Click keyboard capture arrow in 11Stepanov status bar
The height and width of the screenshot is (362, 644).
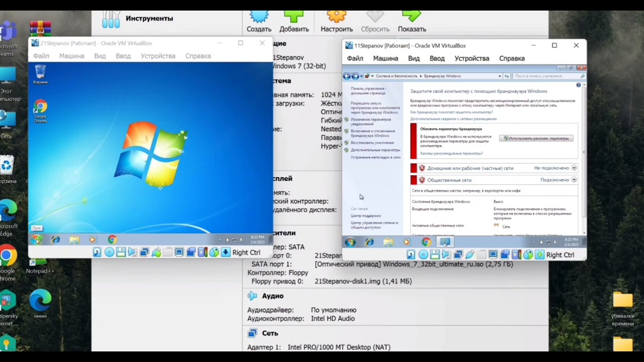pos(540,255)
